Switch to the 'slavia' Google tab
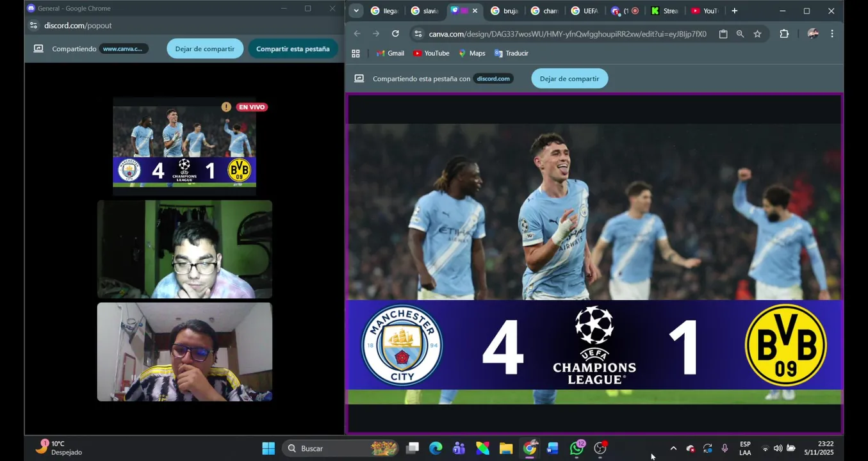The image size is (868, 461). click(425, 11)
